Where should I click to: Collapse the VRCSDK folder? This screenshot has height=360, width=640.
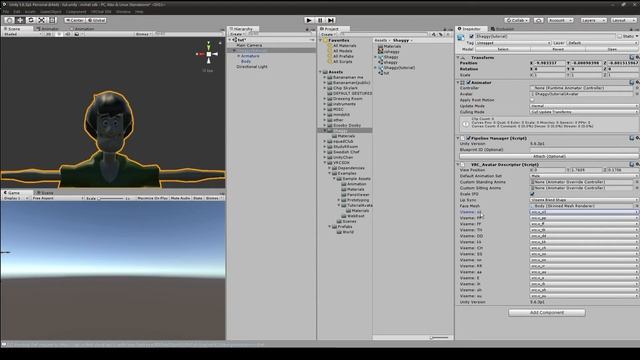tap(325, 162)
